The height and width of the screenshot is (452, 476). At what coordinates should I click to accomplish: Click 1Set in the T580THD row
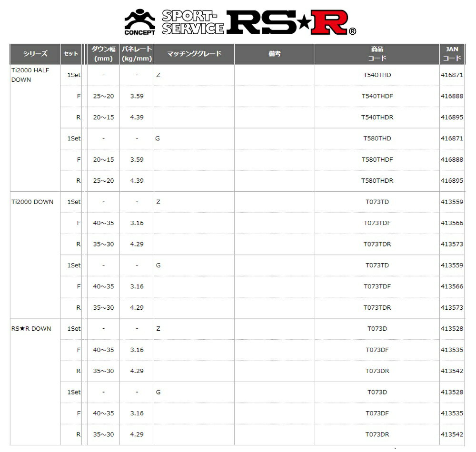coord(74,138)
